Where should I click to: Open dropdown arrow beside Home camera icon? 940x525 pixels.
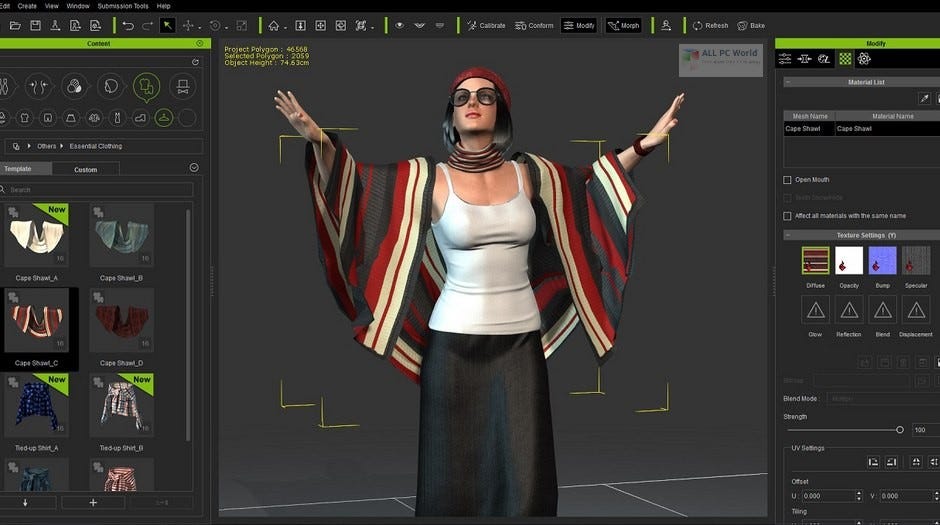pyautogui.click(x=285, y=27)
